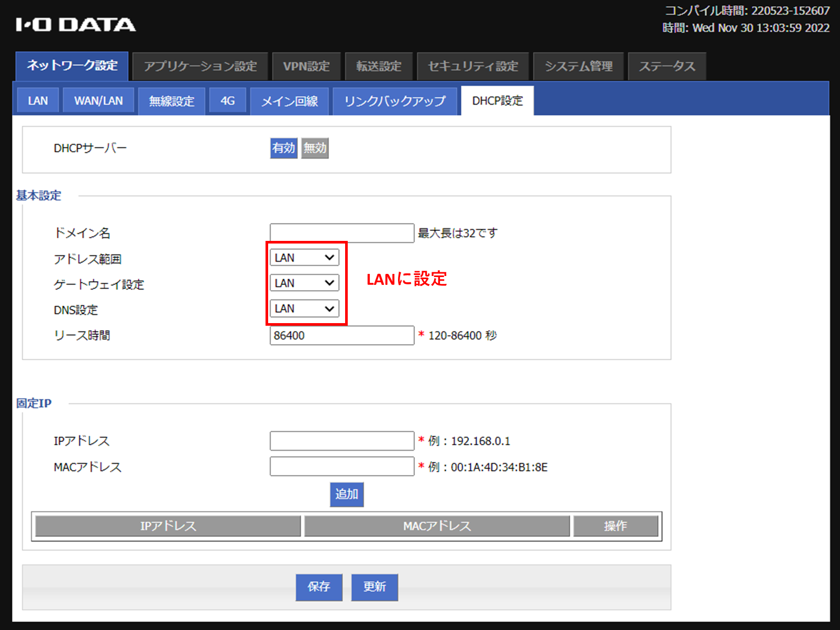The height and width of the screenshot is (630, 840).
Task: Enable the DHCP server with 有効
Action: click(283, 148)
